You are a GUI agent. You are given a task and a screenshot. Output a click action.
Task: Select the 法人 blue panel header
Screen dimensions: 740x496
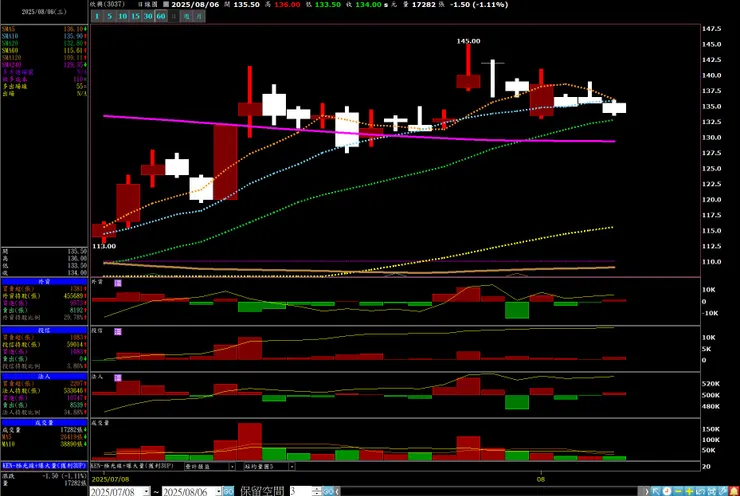click(x=44, y=377)
